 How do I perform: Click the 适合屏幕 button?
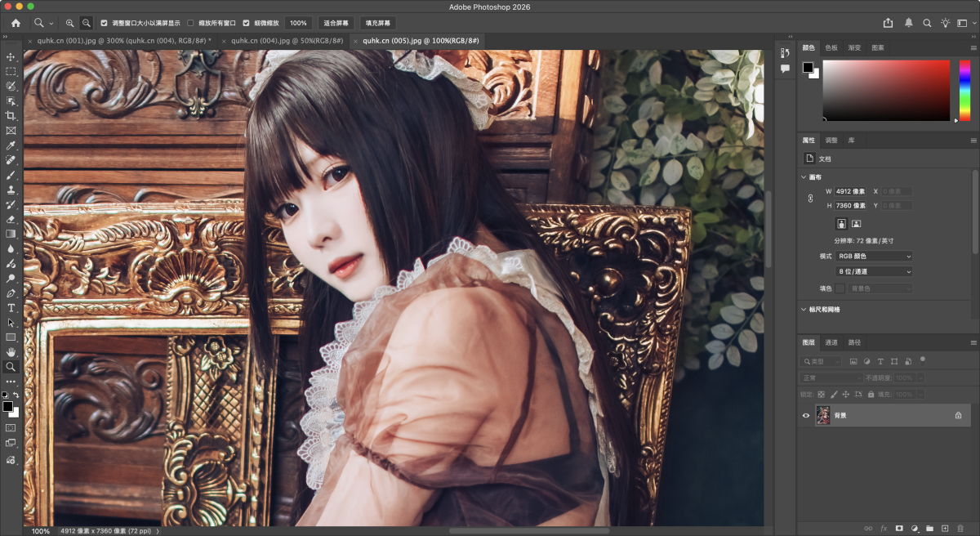(336, 23)
